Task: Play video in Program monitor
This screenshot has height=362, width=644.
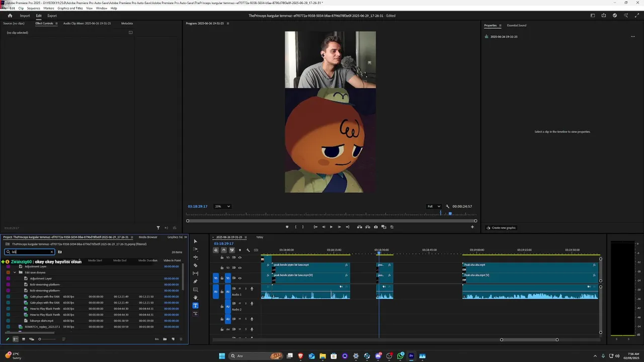Action: click(331, 227)
